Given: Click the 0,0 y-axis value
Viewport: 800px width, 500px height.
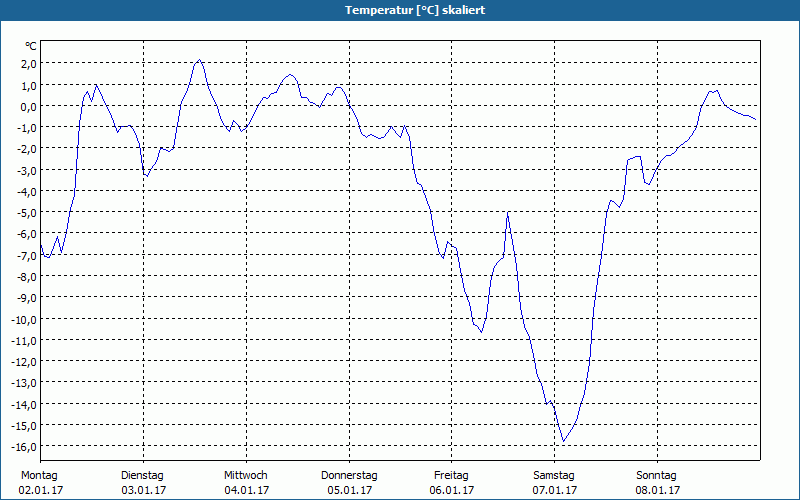Looking at the screenshot, I should pos(28,107).
